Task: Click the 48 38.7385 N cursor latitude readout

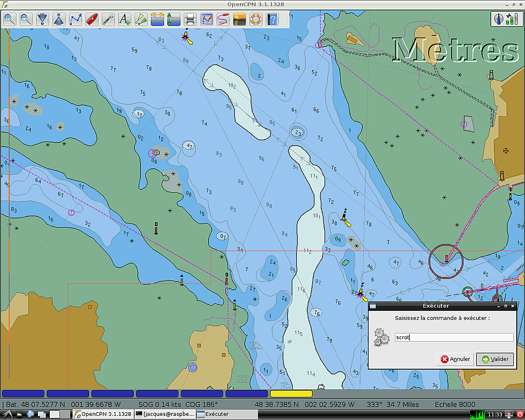Action: [277, 405]
